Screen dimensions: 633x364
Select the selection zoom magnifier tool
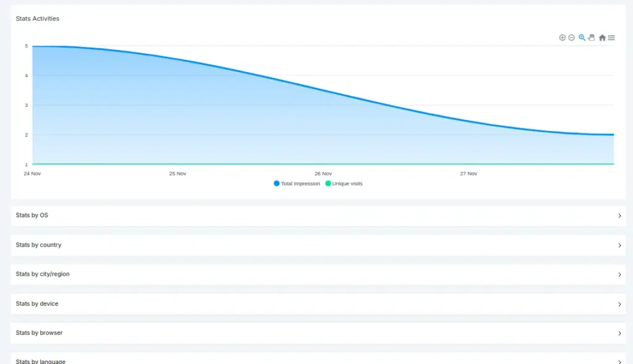(581, 37)
